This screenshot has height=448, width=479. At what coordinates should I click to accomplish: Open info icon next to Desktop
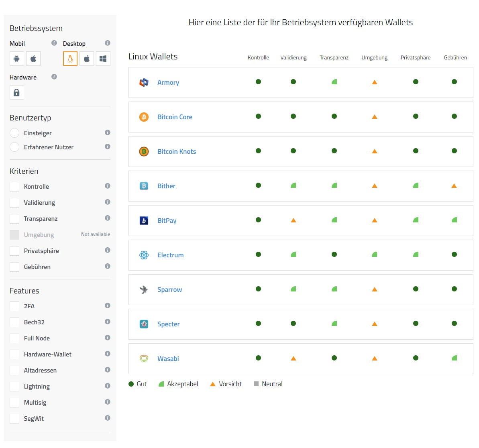point(108,43)
